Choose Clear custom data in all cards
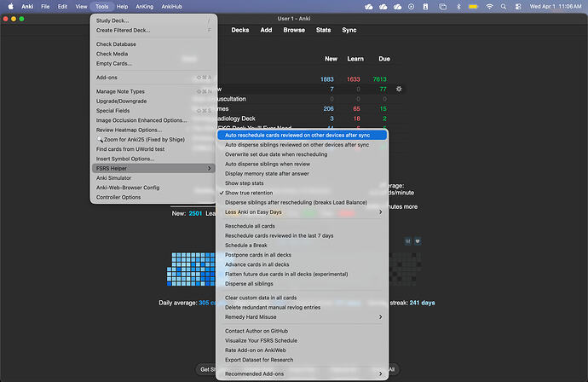Viewport: 588px width, 382px height. [303, 298]
